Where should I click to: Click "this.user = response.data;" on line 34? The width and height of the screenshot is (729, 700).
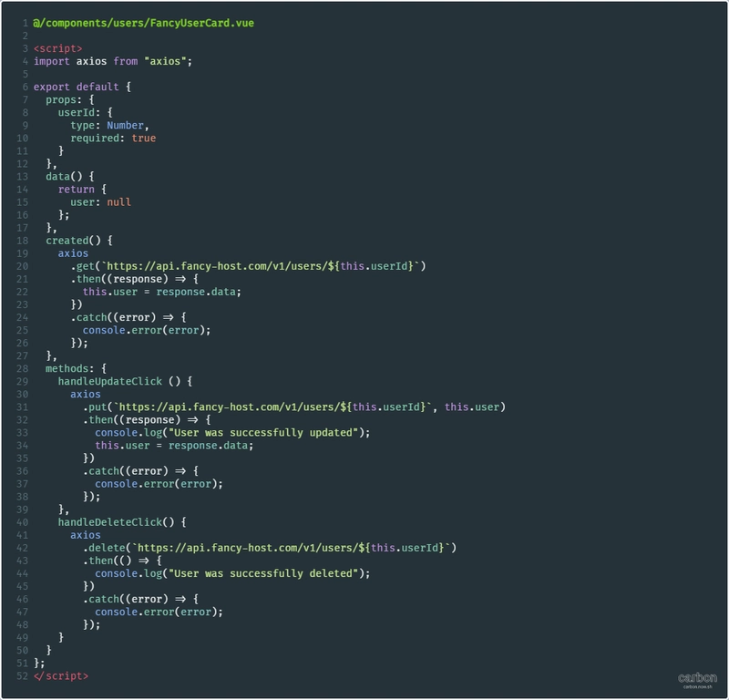point(174,446)
